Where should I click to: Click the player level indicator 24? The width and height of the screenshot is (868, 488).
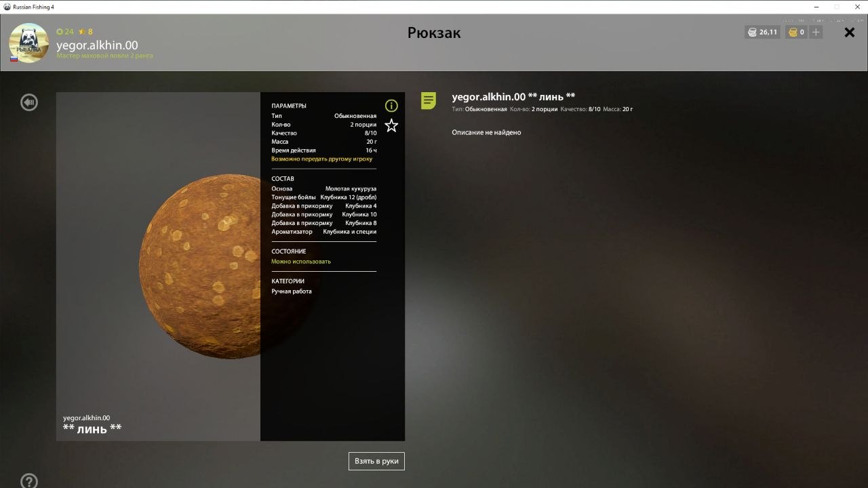(65, 32)
